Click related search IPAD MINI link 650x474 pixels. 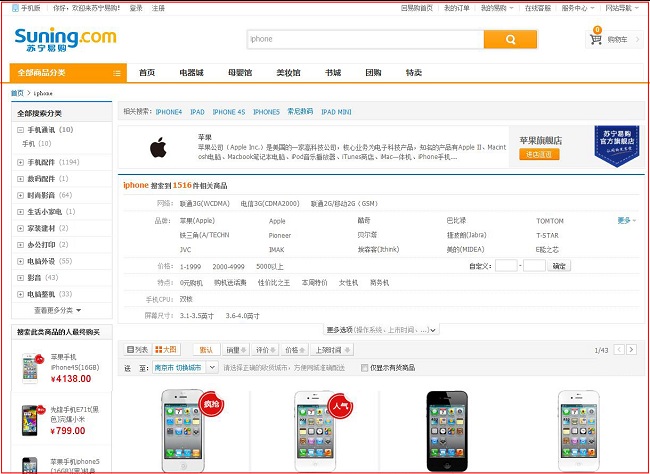click(336, 112)
